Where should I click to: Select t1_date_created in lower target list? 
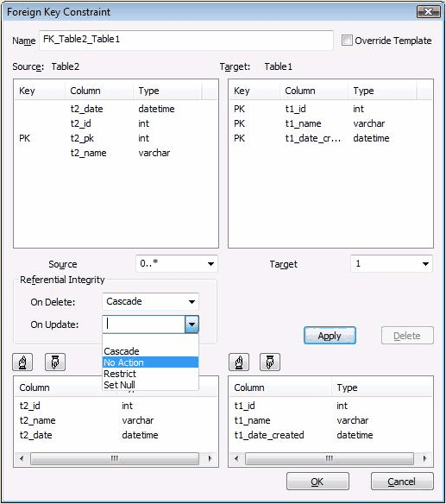pos(330,435)
